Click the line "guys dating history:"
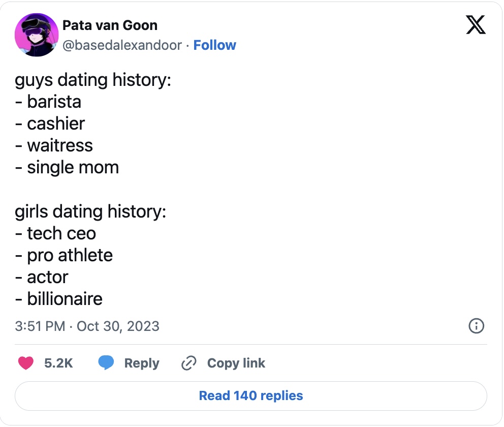This screenshot has height=427, width=504. point(93,80)
